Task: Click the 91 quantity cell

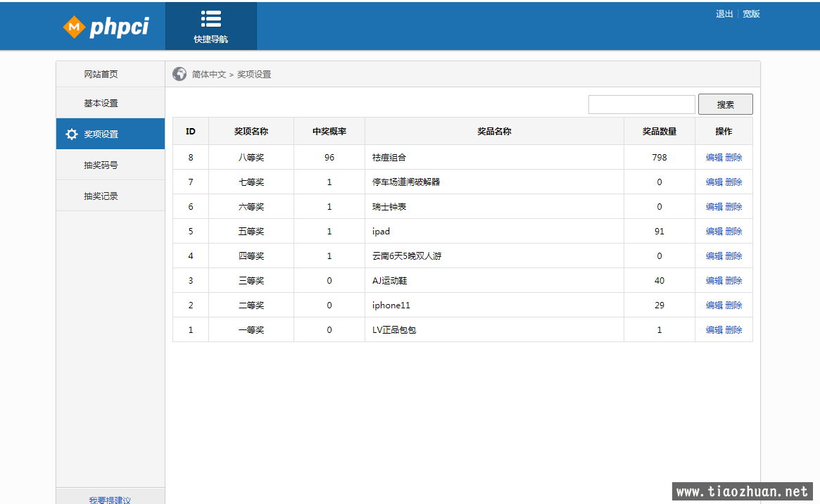Action: pyautogui.click(x=660, y=231)
